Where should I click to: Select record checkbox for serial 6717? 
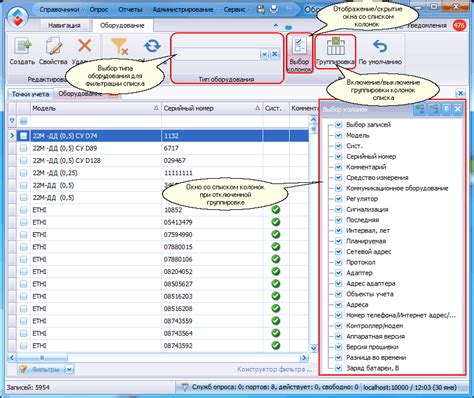(23, 148)
